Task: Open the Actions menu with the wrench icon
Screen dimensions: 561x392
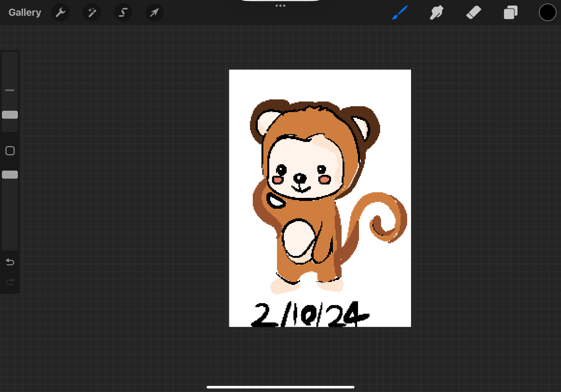Action: (61, 12)
